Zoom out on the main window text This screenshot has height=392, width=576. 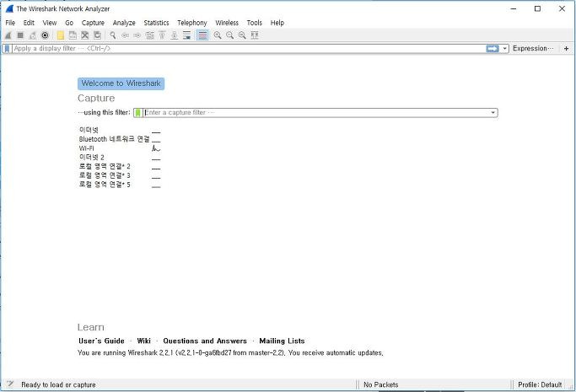pyautogui.click(x=230, y=35)
